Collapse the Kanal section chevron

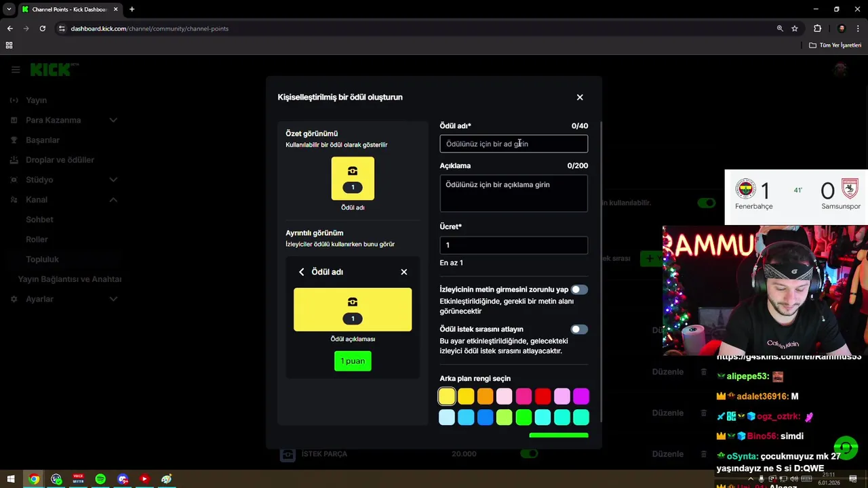click(x=113, y=199)
